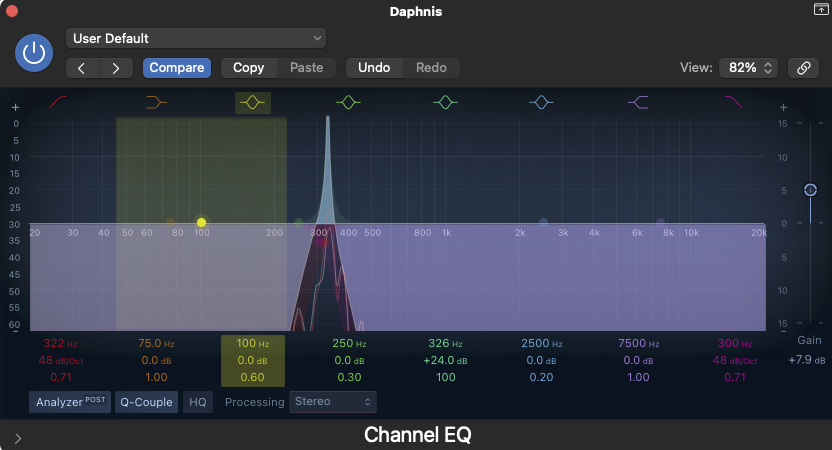Click the Copy settings button
Screen dimensions: 832x450
tap(248, 68)
